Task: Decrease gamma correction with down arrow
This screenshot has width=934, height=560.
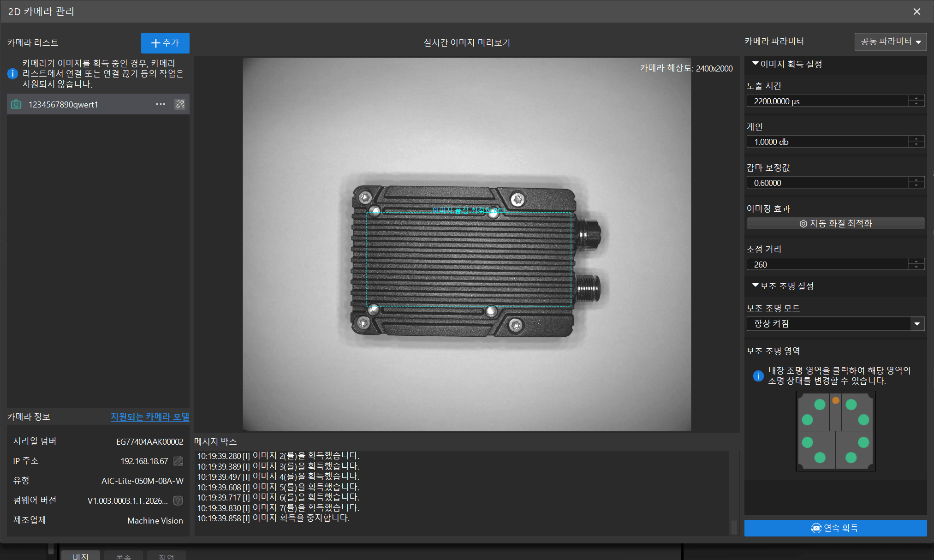Action: (x=916, y=185)
